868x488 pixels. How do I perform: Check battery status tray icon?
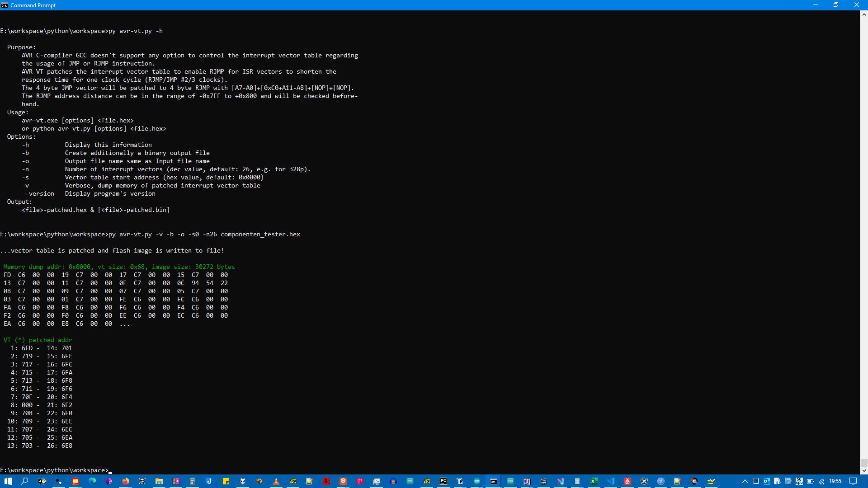tap(810, 481)
